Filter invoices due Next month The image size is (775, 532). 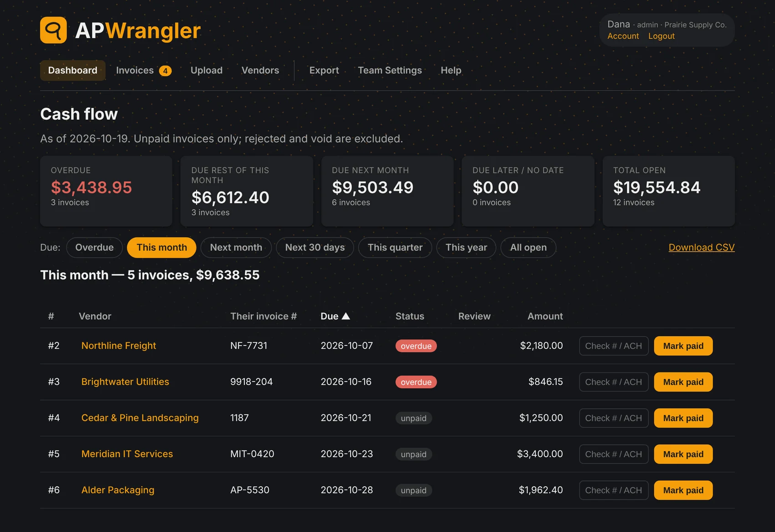236,248
